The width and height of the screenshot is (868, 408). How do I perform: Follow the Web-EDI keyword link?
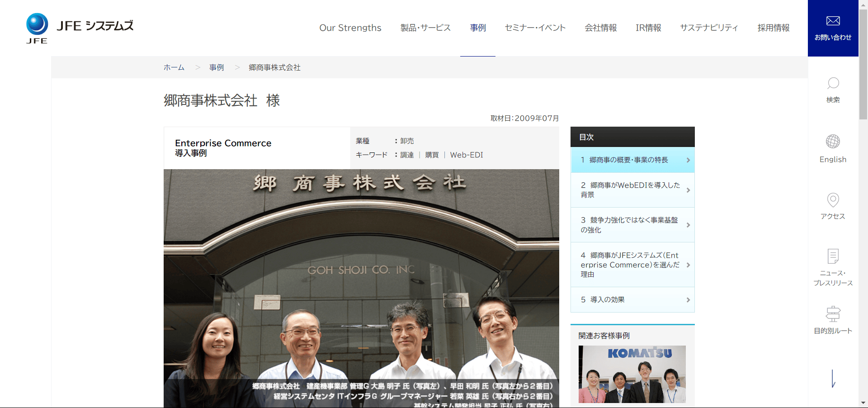click(x=467, y=155)
